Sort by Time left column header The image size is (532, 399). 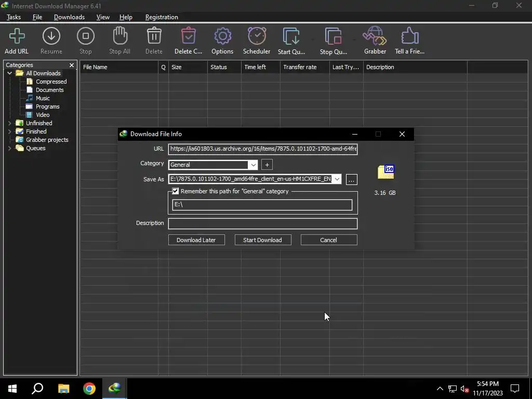261,67
